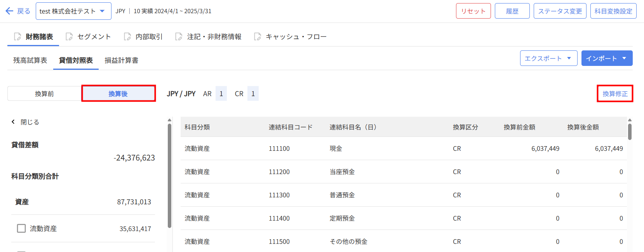The width and height of the screenshot is (644, 252).
Task: Click the 換算修正 link
Action: 615,94
